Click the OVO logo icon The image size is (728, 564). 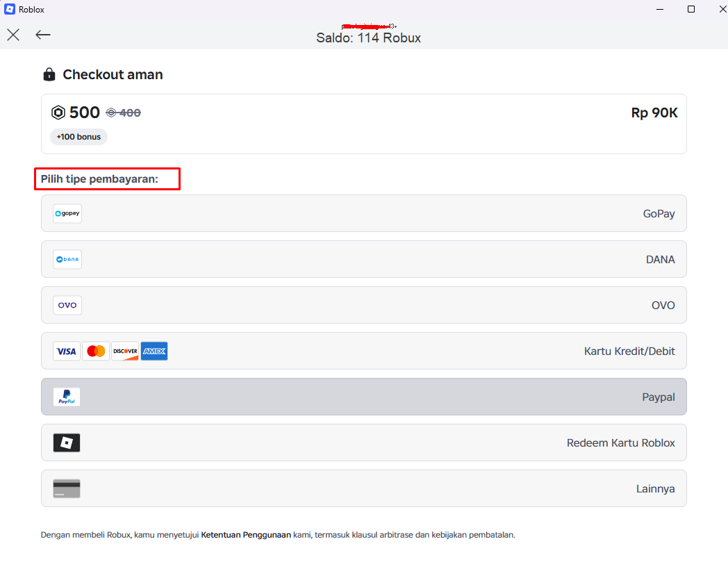point(67,305)
